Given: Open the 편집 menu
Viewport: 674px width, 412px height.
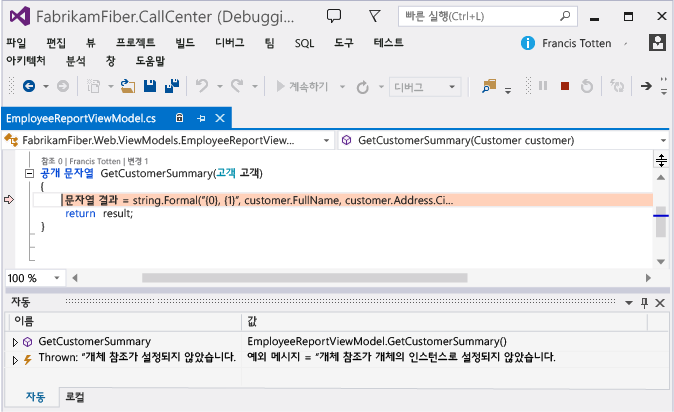Looking at the screenshot, I should click(x=56, y=43).
